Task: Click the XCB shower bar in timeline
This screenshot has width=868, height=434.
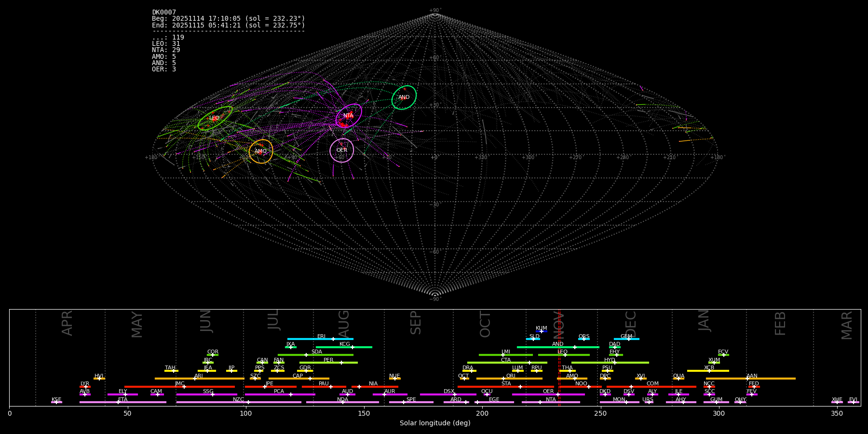Action: point(708,371)
